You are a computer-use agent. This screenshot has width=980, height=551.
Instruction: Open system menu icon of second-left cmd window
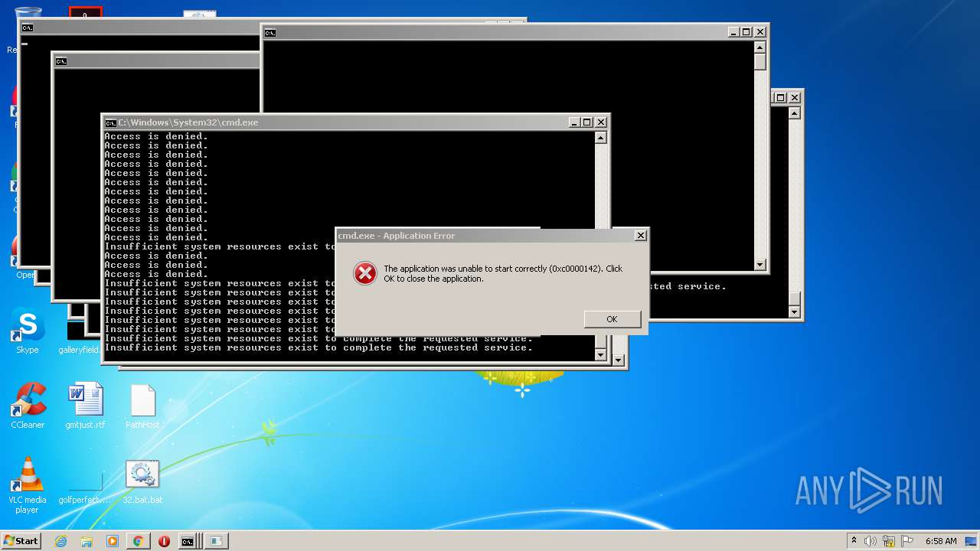click(61, 61)
